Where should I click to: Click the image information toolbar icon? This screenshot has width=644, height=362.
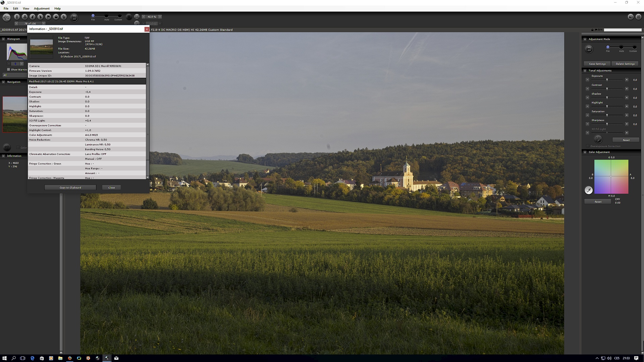click(x=17, y=17)
